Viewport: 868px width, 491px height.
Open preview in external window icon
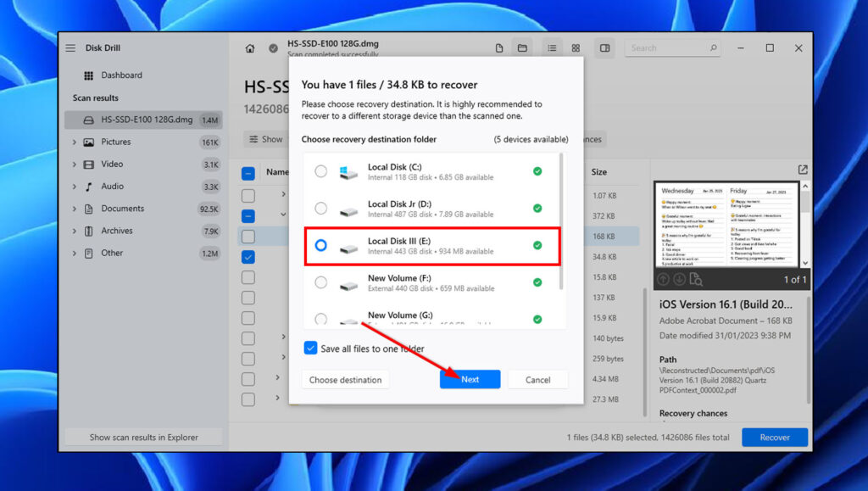803,170
